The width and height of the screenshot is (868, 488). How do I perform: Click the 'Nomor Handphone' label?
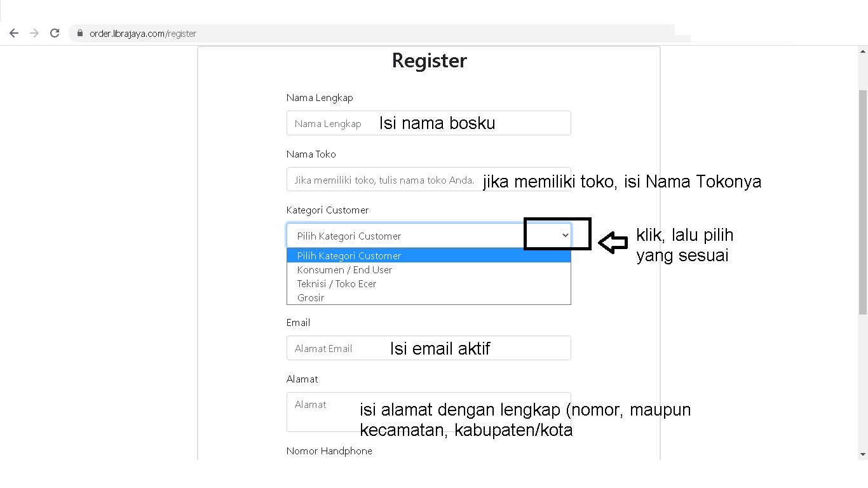point(329,451)
